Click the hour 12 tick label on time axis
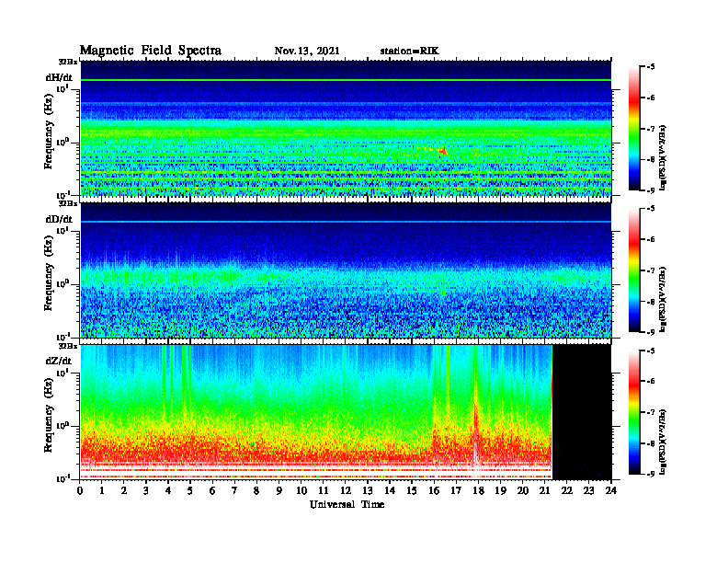 click(x=346, y=491)
